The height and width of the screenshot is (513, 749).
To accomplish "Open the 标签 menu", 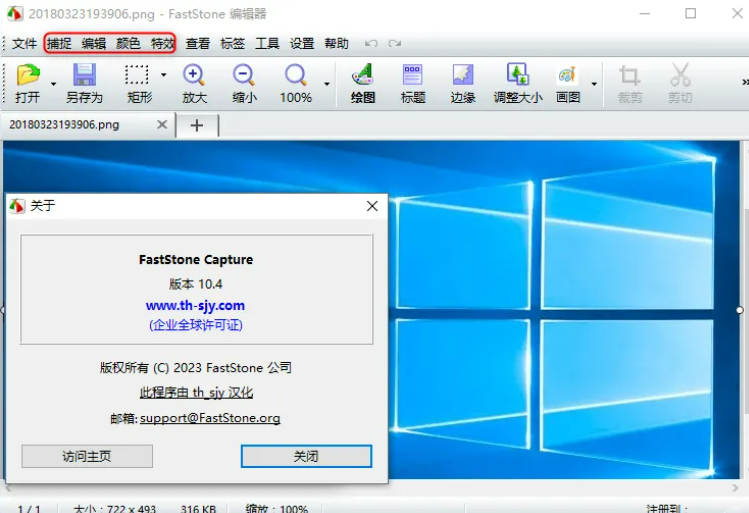I will coord(233,43).
